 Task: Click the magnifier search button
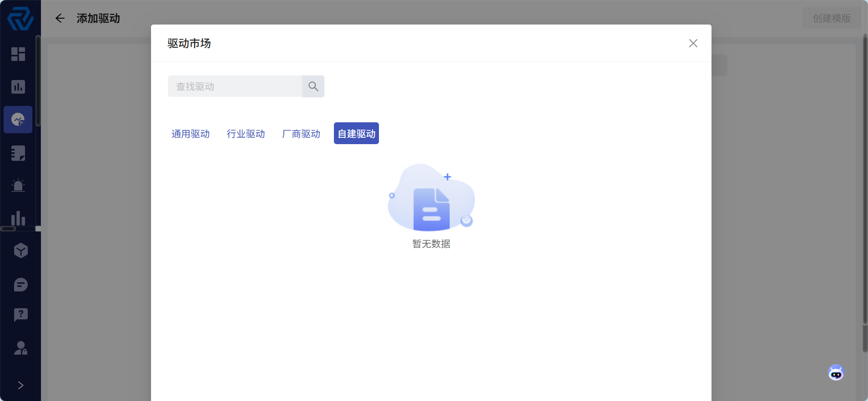point(313,86)
